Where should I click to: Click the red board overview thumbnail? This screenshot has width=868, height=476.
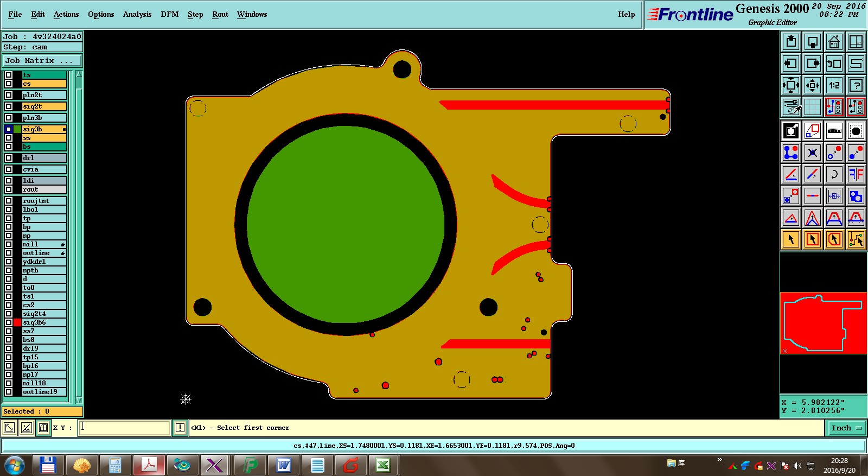[823, 323]
